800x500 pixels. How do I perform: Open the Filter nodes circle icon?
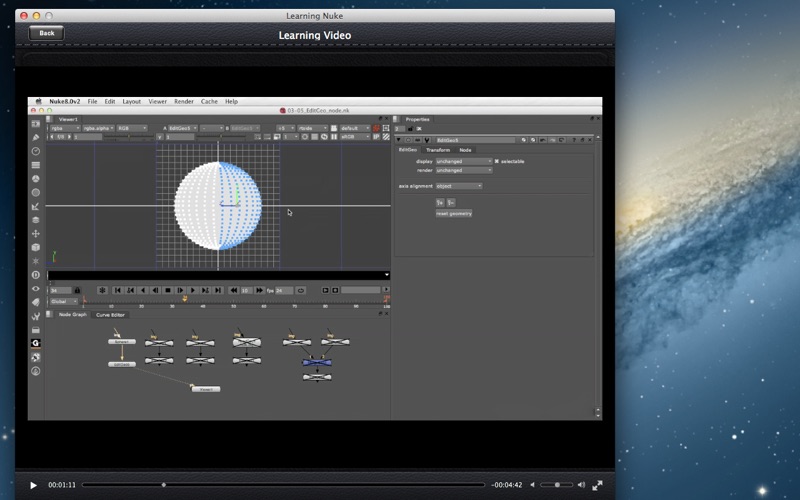[x=36, y=192]
